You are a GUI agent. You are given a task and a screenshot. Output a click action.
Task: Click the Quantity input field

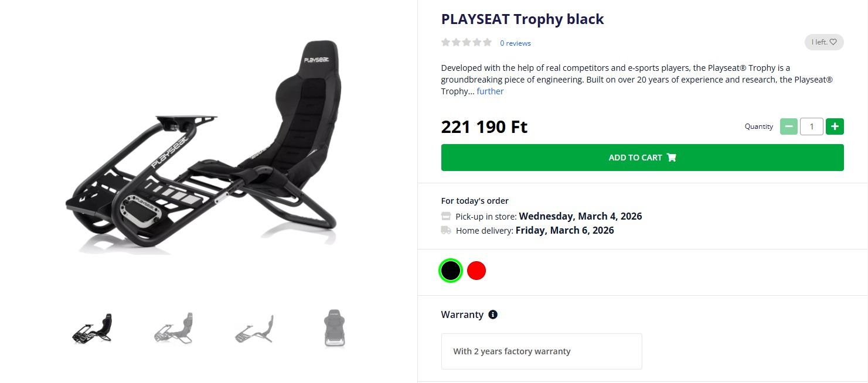tap(812, 126)
